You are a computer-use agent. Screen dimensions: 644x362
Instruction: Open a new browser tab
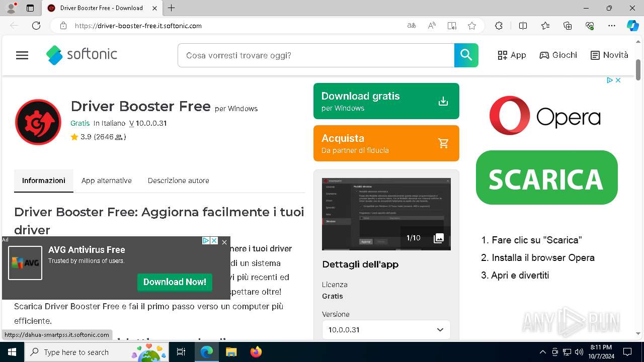point(172,8)
